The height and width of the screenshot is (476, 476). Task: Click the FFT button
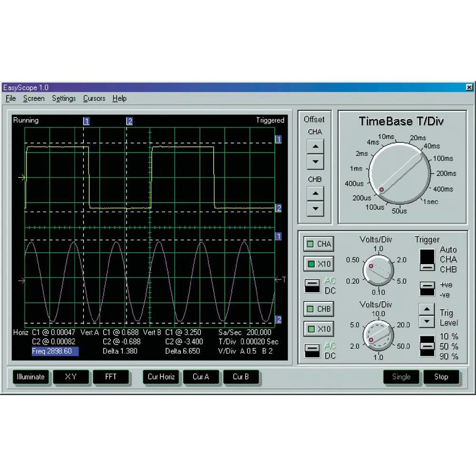click(x=110, y=377)
